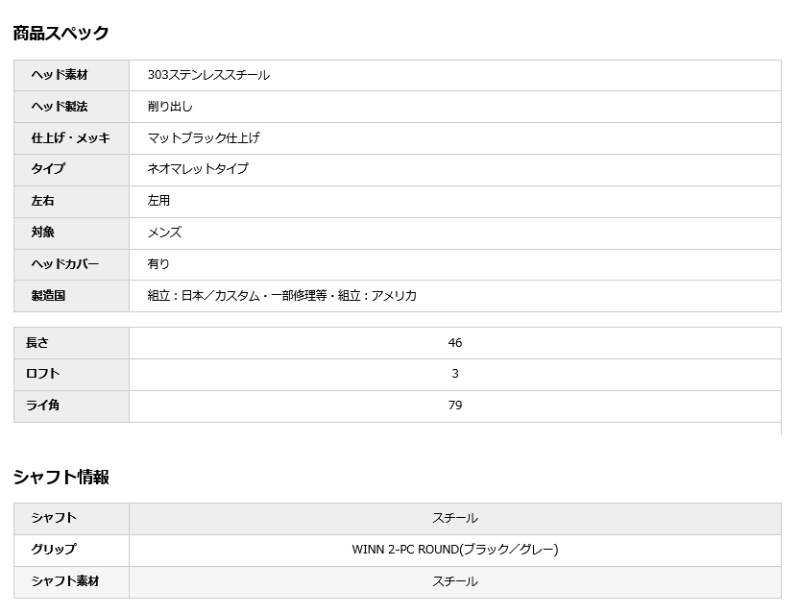Click the シャフト情報 section heading
This screenshot has height=615, width=800.
[x=60, y=477]
